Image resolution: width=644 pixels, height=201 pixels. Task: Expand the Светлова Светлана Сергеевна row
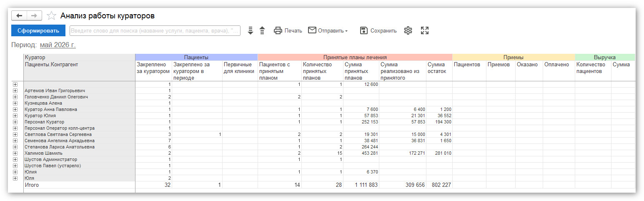pos(15,134)
